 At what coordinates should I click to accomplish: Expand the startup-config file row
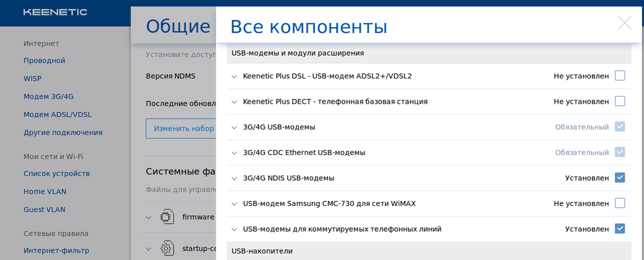149,249
